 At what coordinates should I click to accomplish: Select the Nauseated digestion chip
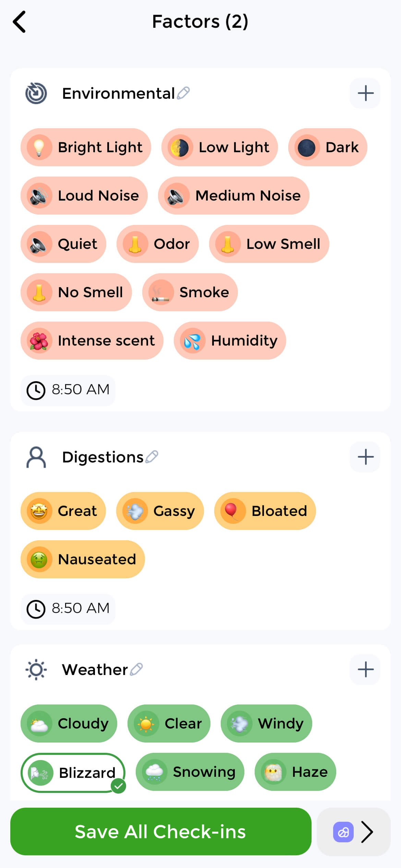[83, 559]
